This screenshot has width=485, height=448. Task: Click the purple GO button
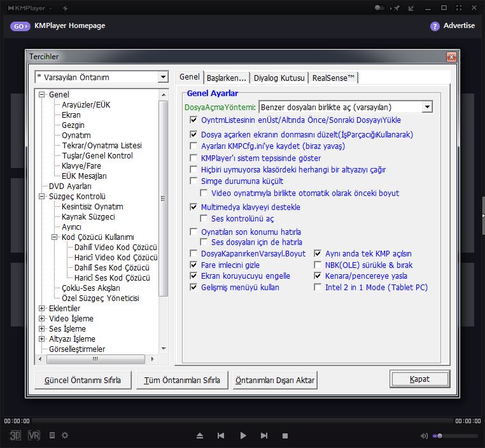point(20,26)
